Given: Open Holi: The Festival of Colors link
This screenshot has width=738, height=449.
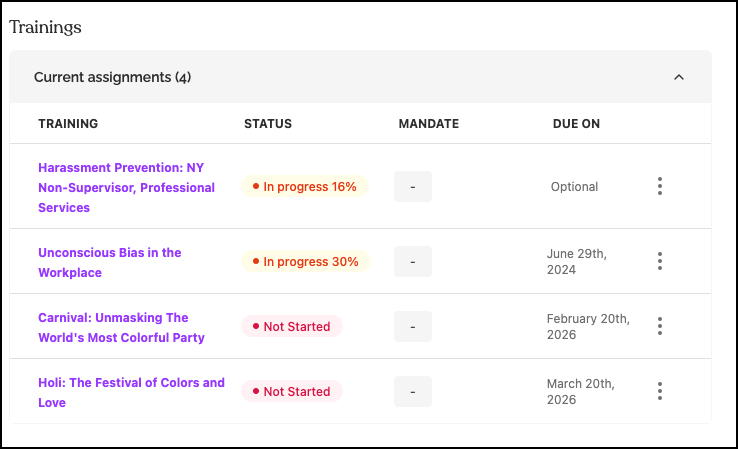Looking at the screenshot, I should click(x=131, y=392).
